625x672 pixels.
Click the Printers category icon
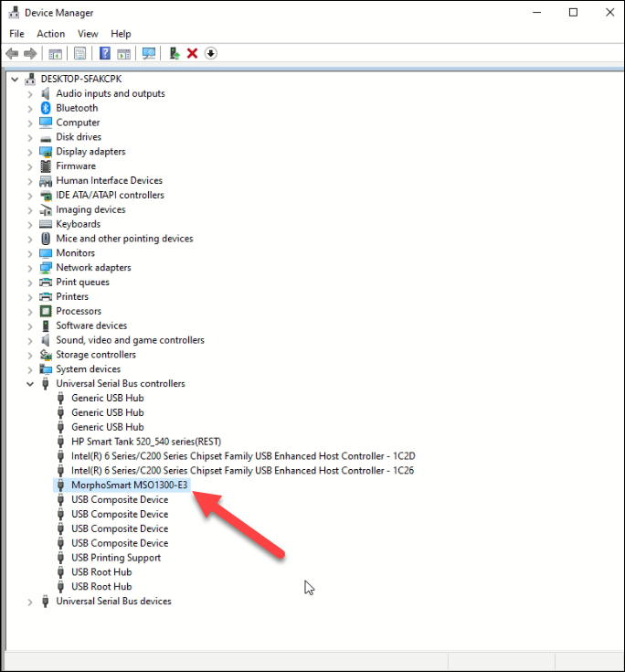[46, 296]
